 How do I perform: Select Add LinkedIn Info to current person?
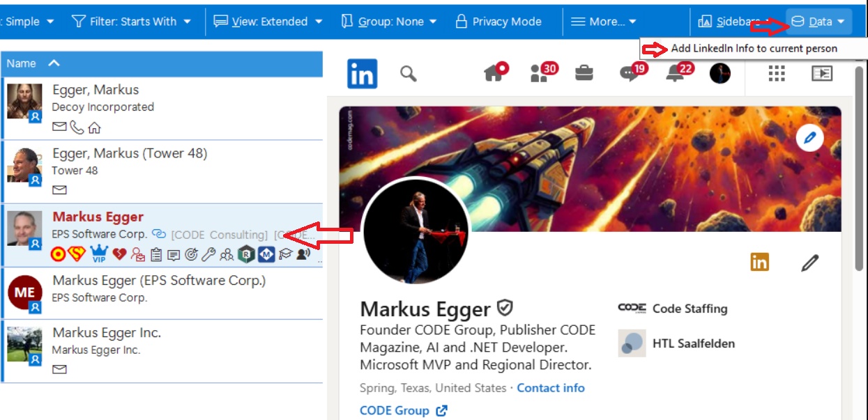click(x=754, y=49)
